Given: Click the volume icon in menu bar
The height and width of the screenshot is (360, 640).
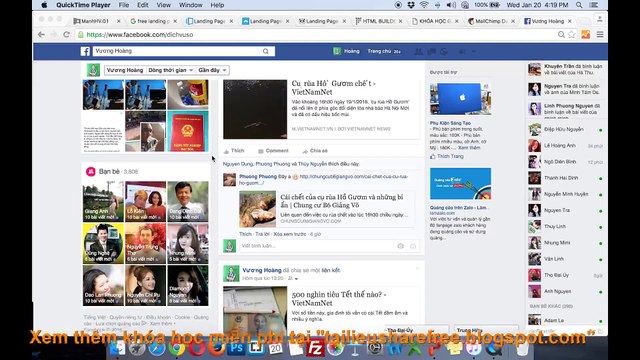Looking at the screenshot, I should click(x=451, y=5).
